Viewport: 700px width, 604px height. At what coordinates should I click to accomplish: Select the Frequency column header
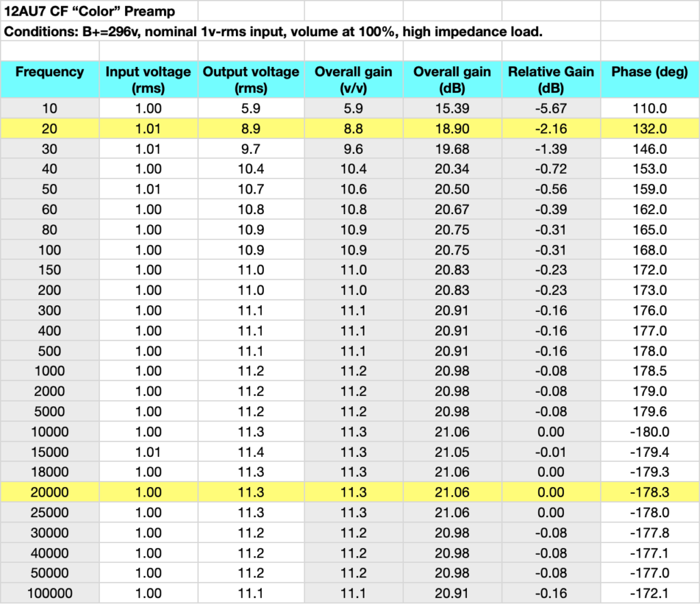click(49, 79)
